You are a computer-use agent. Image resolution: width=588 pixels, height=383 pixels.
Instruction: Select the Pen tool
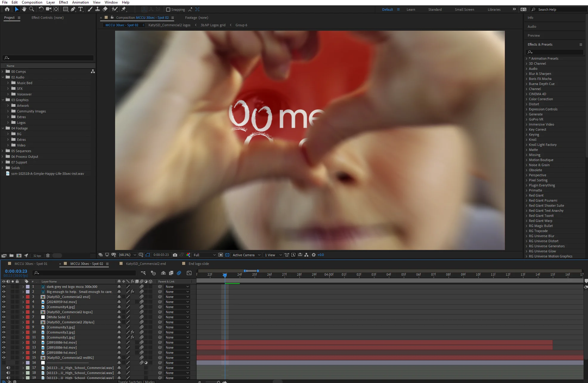pyautogui.click(x=73, y=9)
